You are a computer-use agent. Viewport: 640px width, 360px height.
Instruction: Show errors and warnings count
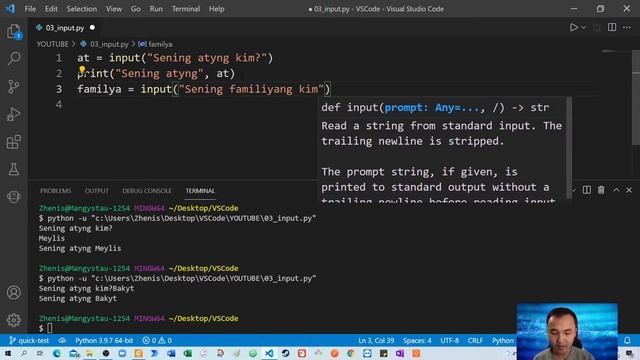(x=157, y=340)
